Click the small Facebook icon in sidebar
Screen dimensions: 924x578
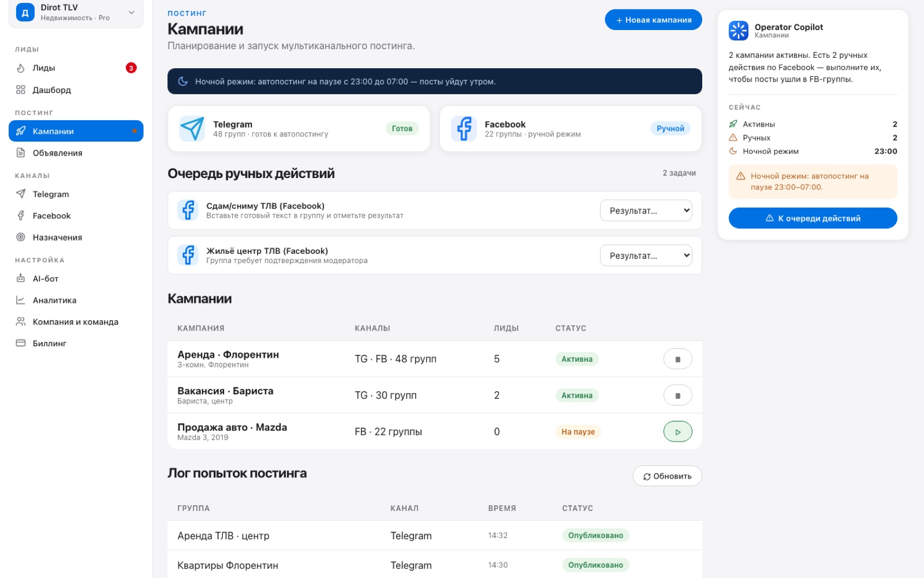pos(21,216)
